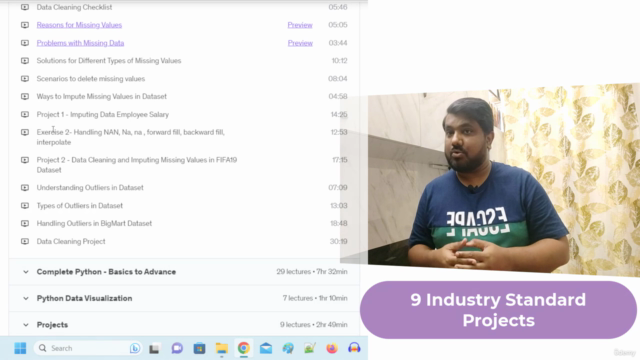Click the 18:48 duration for BigMart lecture
Viewport: 640px width, 360px height.
pyautogui.click(x=338, y=223)
